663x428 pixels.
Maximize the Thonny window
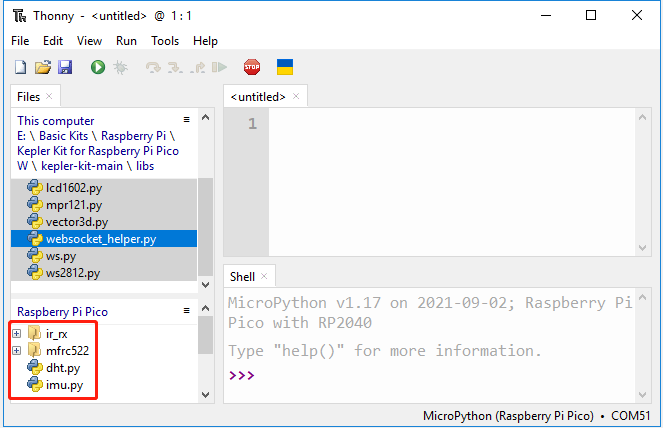pyautogui.click(x=591, y=16)
